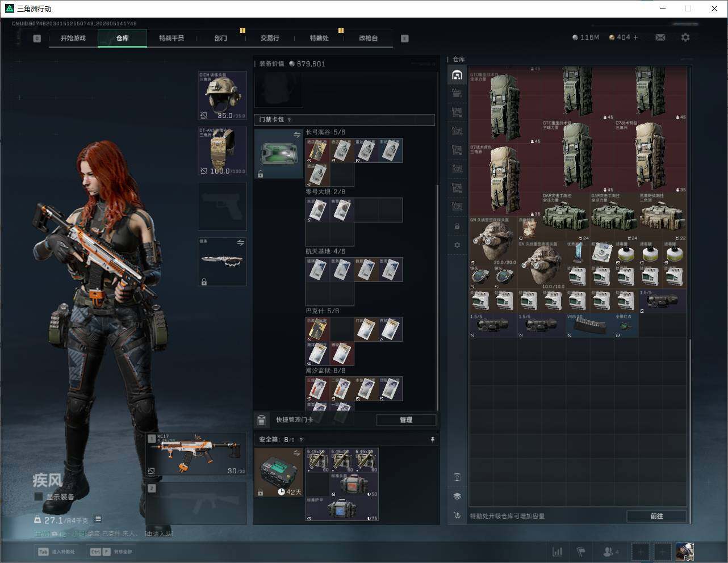Open the 改枪台 tab
The image size is (728, 563).
tap(368, 38)
